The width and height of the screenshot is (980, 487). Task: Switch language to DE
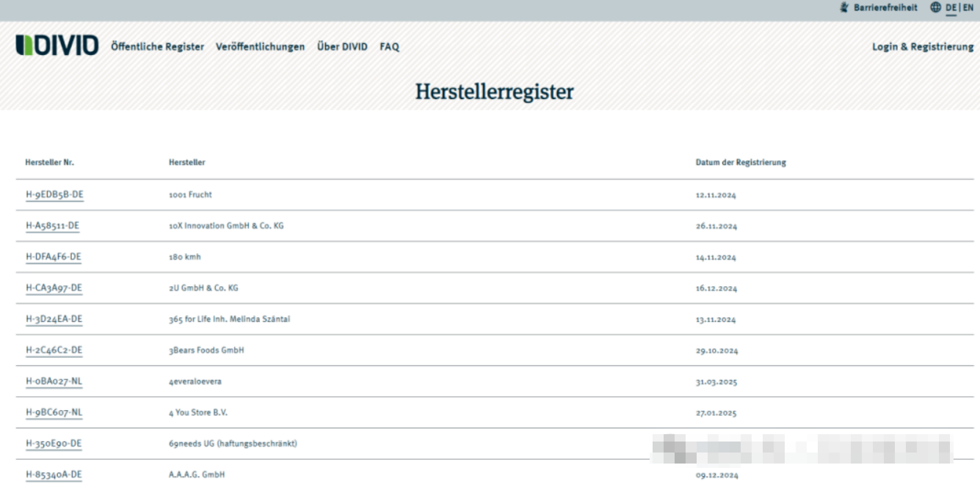[951, 7]
